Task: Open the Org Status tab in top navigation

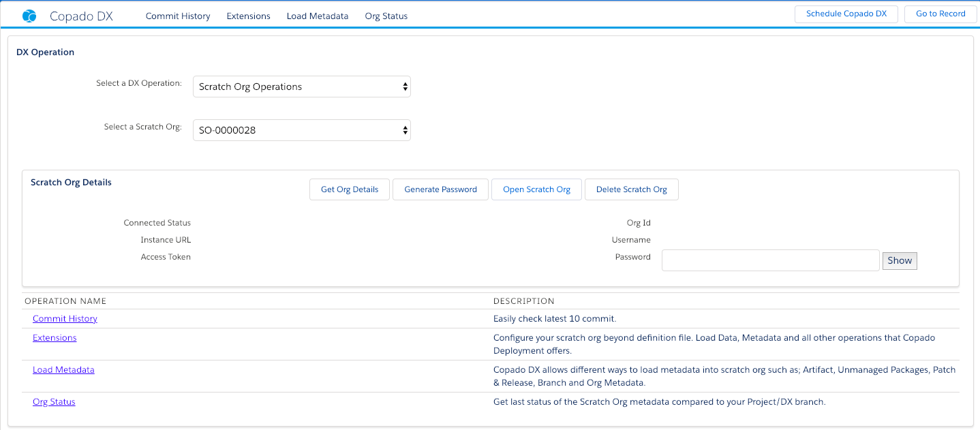Action: tap(386, 16)
